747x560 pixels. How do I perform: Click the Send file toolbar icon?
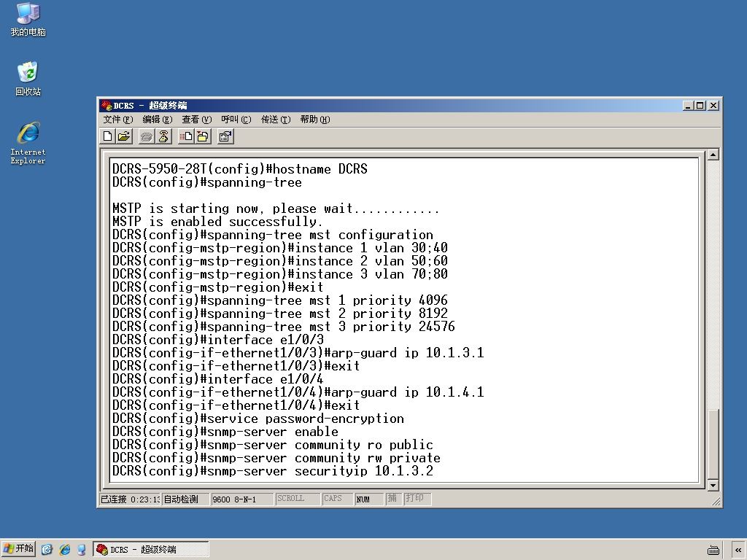pyautogui.click(x=186, y=136)
